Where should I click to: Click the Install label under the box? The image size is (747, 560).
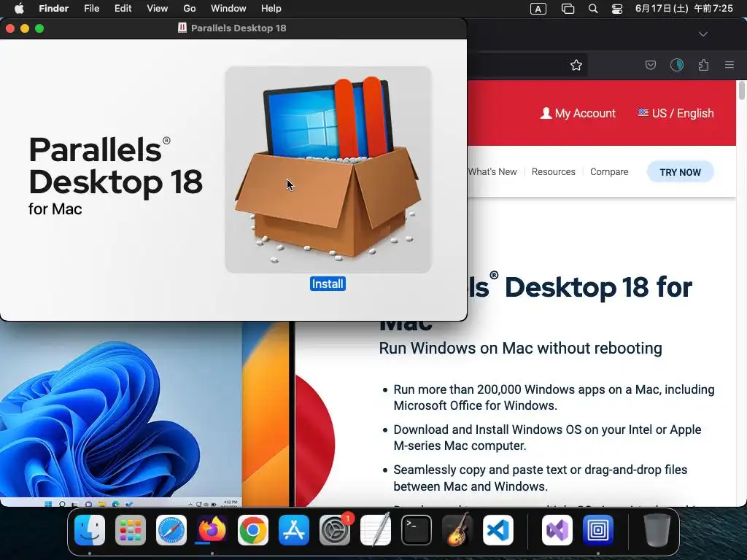click(x=328, y=284)
